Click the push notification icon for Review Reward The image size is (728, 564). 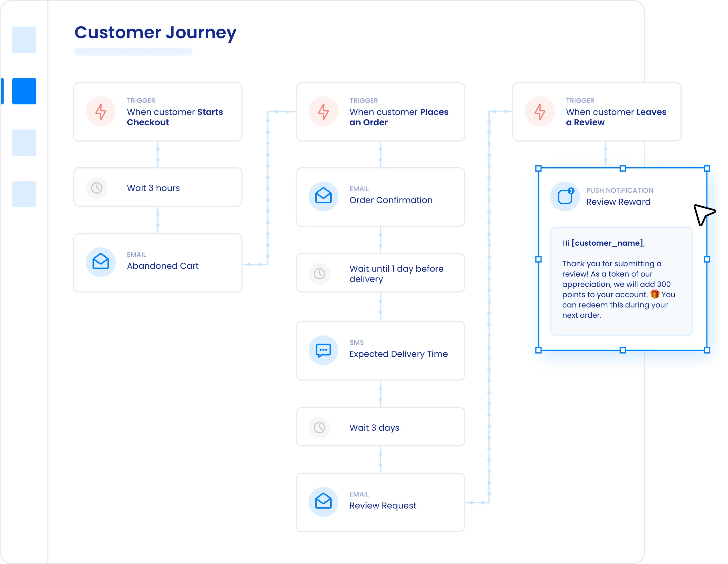565,196
